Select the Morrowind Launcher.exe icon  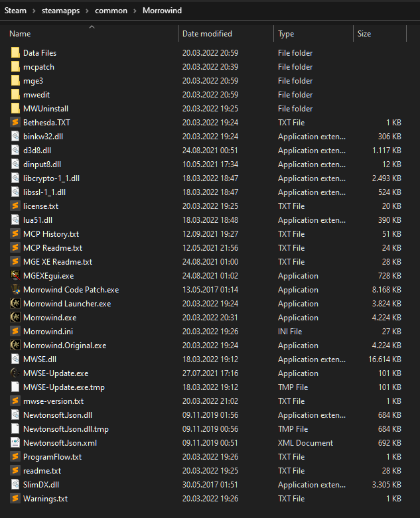[x=16, y=304]
